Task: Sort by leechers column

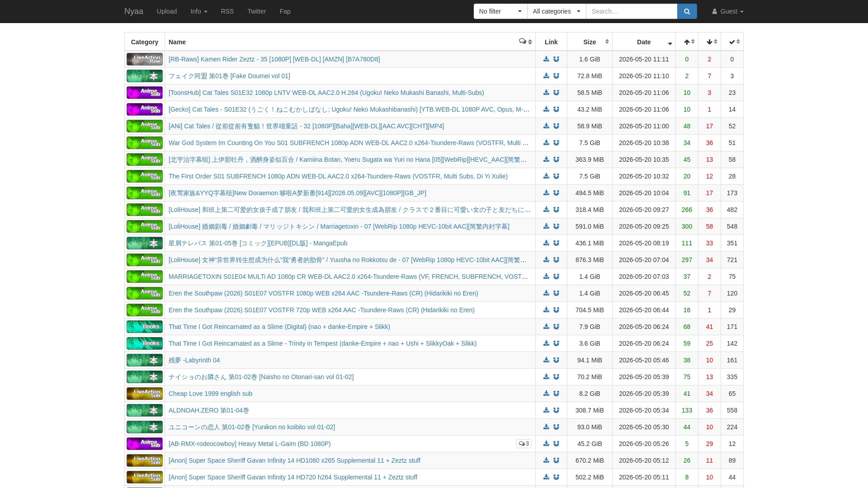Action: point(709,42)
